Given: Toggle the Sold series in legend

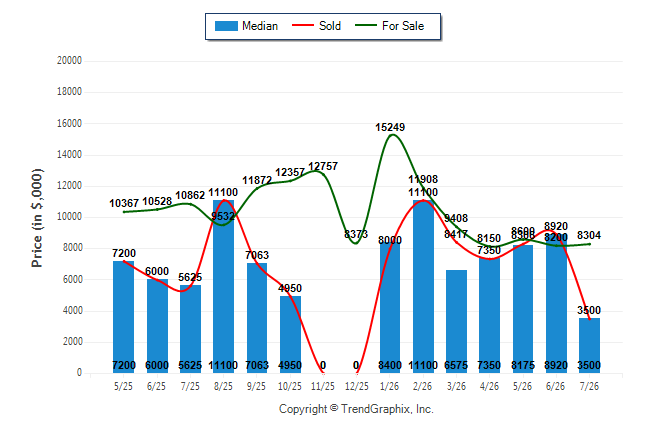Looking at the screenshot, I should [316, 26].
